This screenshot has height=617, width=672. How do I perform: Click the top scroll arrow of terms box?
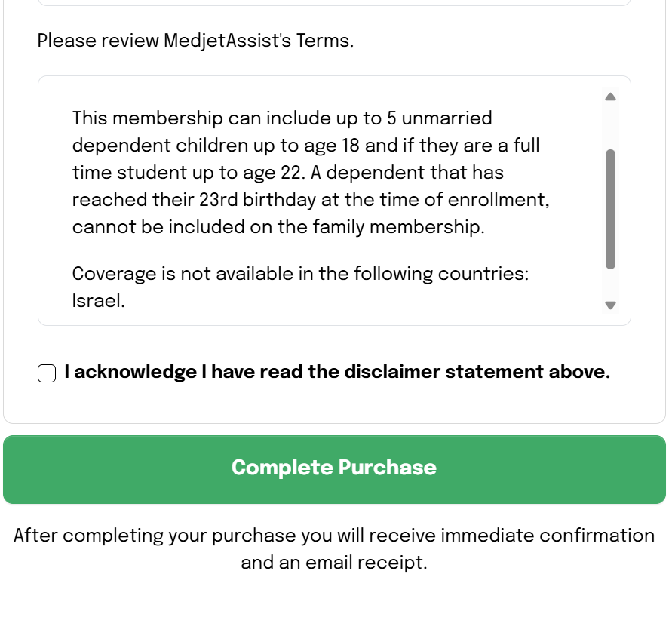(x=611, y=96)
